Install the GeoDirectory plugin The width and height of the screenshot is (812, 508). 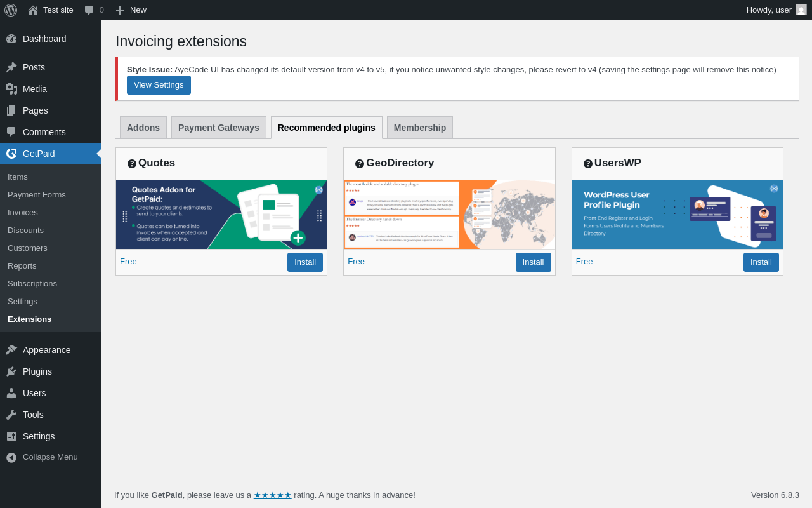(x=533, y=262)
